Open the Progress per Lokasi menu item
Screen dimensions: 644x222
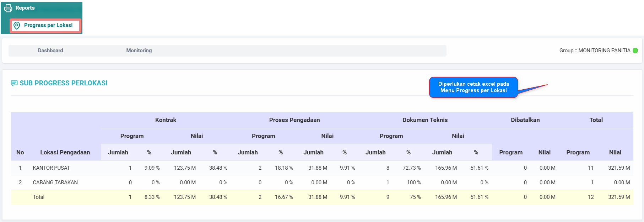coord(48,25)
